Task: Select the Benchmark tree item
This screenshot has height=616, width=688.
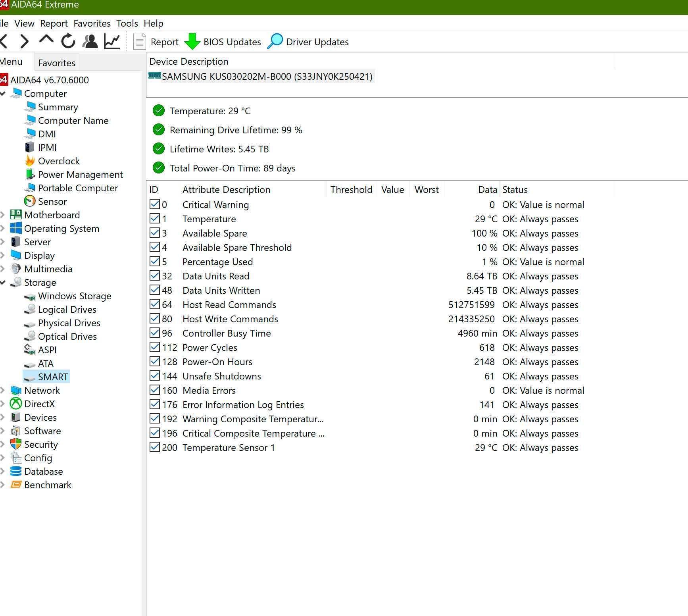Action: tap(48, 485)
